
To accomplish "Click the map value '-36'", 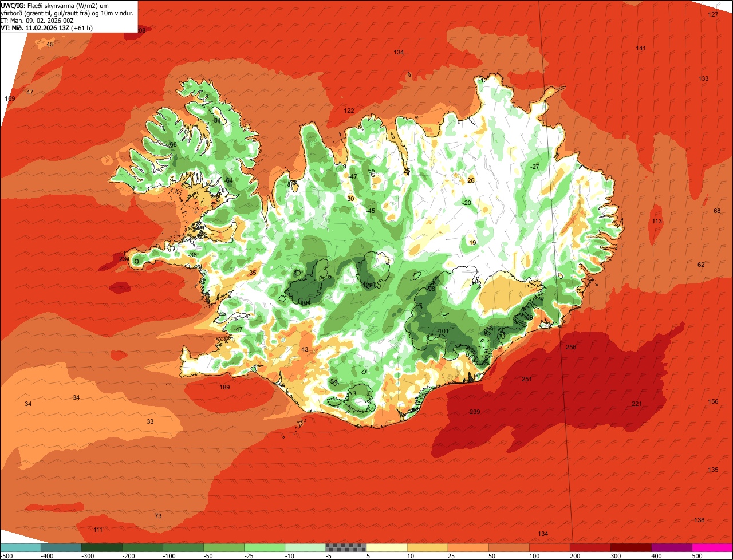I will [x=192, y=255].
